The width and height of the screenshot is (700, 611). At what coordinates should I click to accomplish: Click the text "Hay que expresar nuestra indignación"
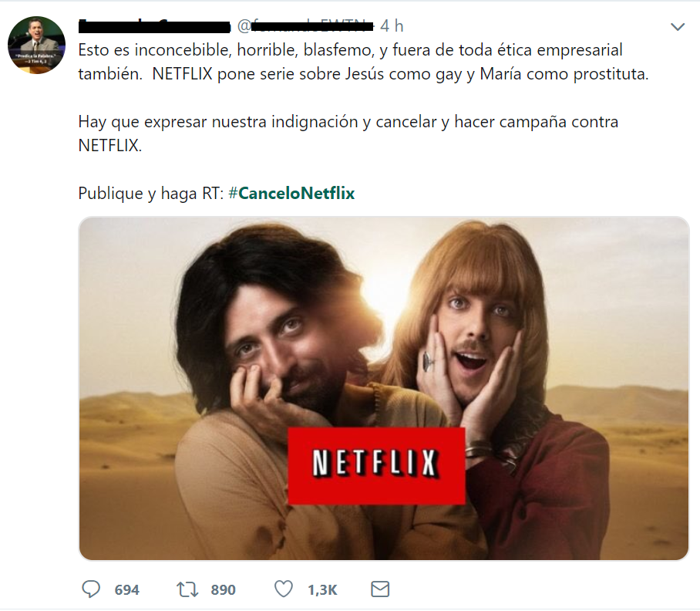coord(218,122)
